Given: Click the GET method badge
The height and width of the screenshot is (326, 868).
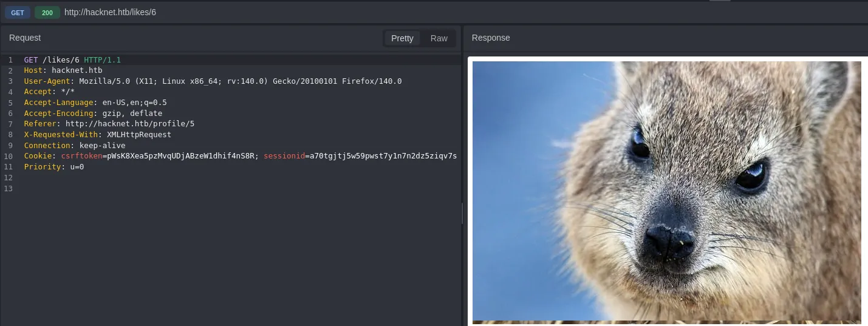Looking at the screenshot, I should pos(18,12).
